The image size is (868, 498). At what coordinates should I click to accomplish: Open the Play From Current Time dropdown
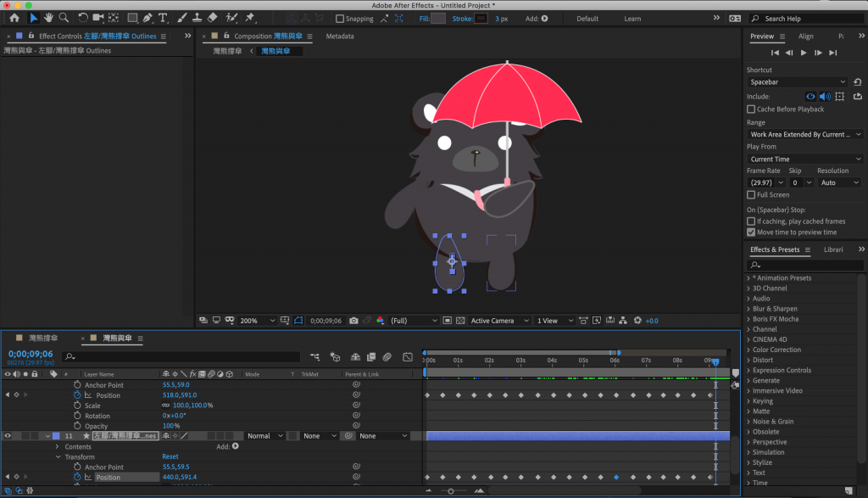click(804, 159)
